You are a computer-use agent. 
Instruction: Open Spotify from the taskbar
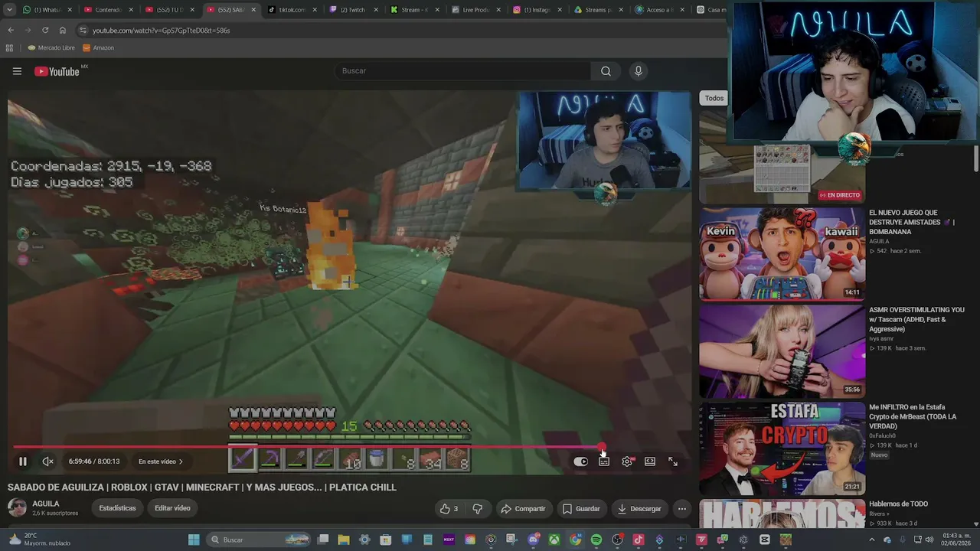coord(596,540)
